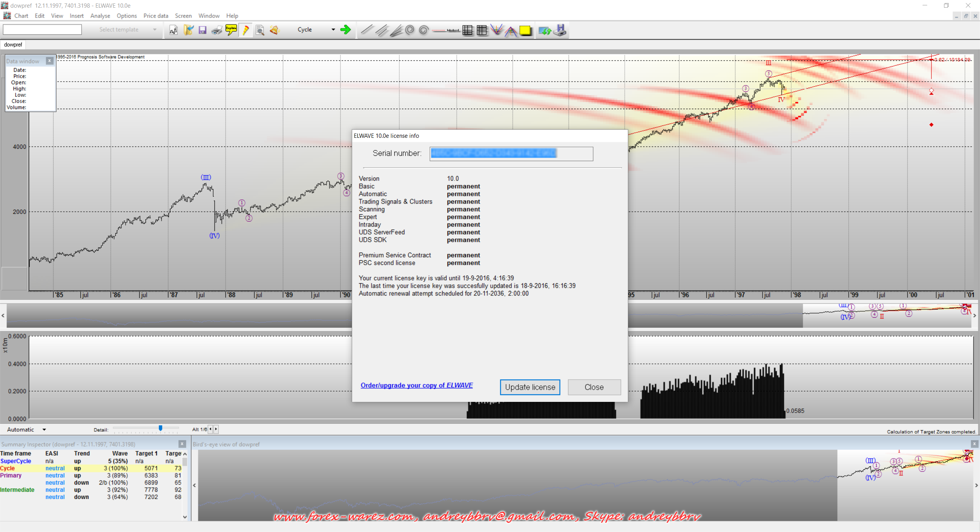The width and height of the screenshot is (980, 532).
Task: Open the Price data menu
Action: [155, 16]
